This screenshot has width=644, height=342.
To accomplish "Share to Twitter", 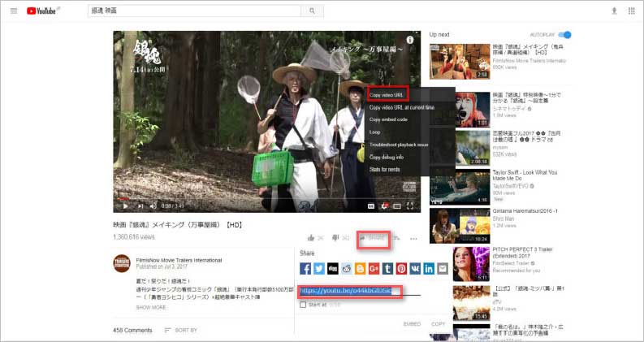I will click(x=319, y=269).
